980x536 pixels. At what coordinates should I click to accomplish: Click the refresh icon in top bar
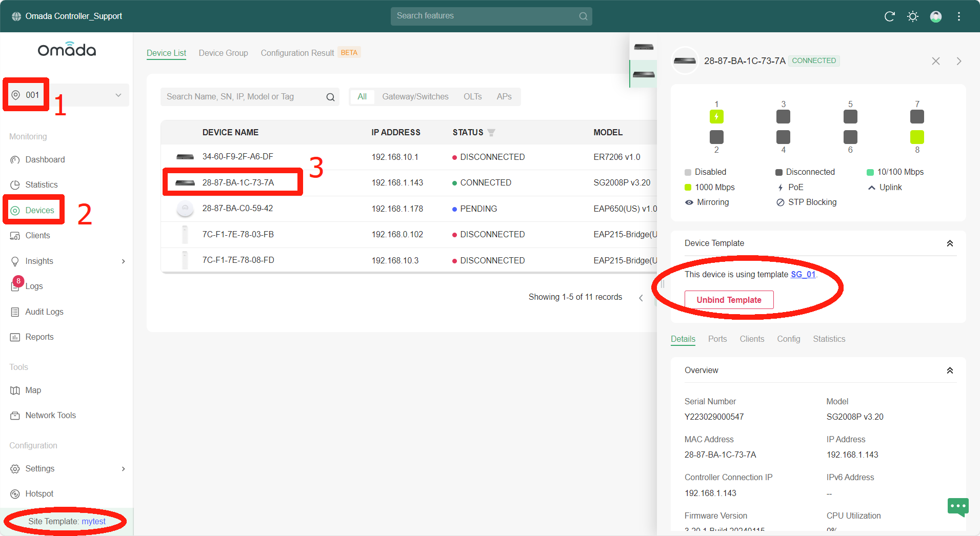point(890,16)
